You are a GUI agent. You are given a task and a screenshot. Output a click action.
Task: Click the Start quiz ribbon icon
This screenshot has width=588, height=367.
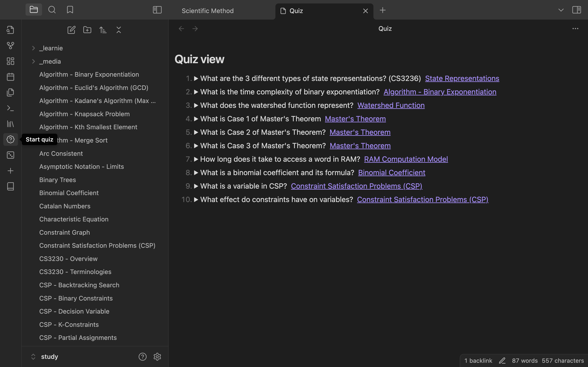click(x=10, y=140)
